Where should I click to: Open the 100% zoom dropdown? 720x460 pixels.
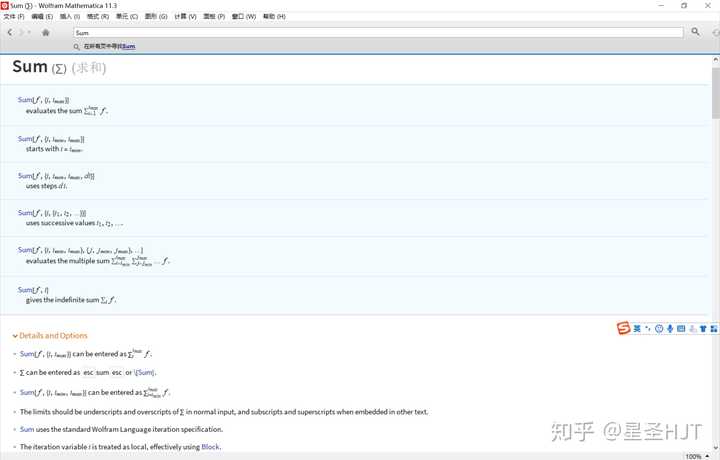697,456
